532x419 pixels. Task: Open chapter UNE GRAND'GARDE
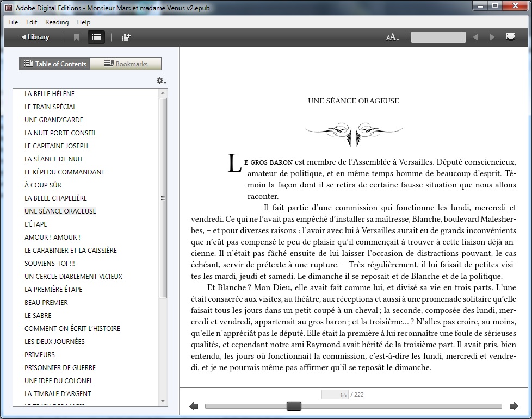tap(54, 120)
